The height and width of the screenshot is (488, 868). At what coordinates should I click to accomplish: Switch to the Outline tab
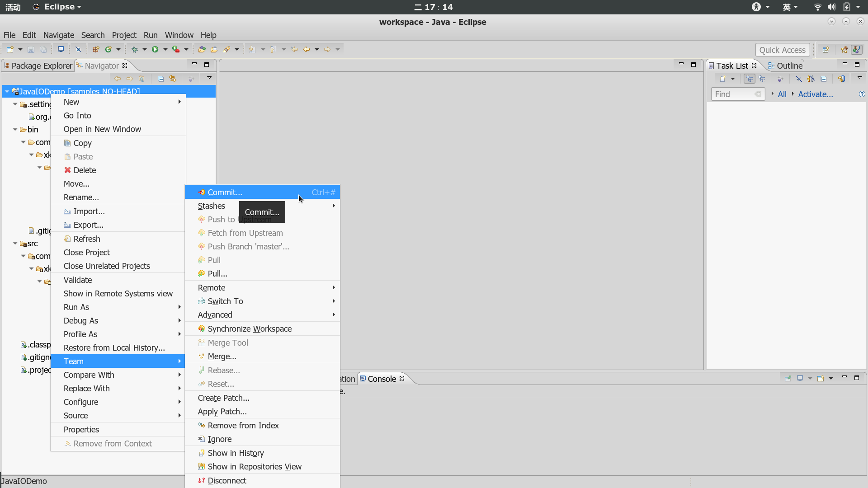point(785,66)
